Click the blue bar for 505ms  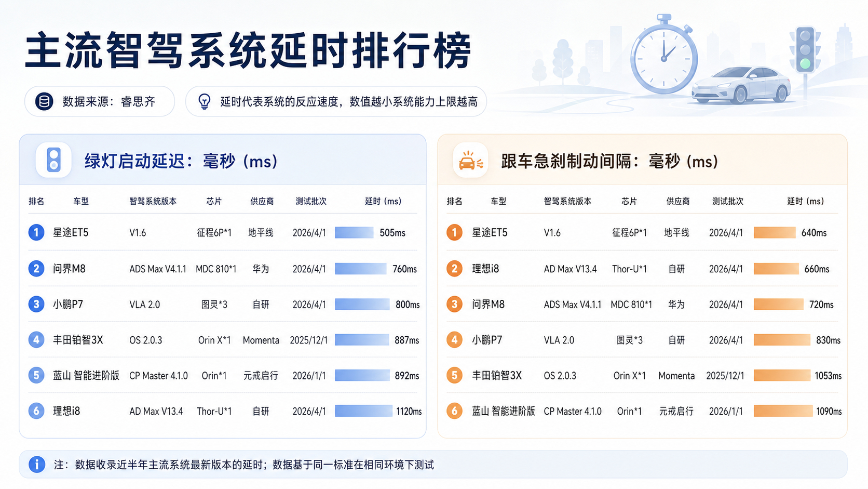click(x=354, y=232)
